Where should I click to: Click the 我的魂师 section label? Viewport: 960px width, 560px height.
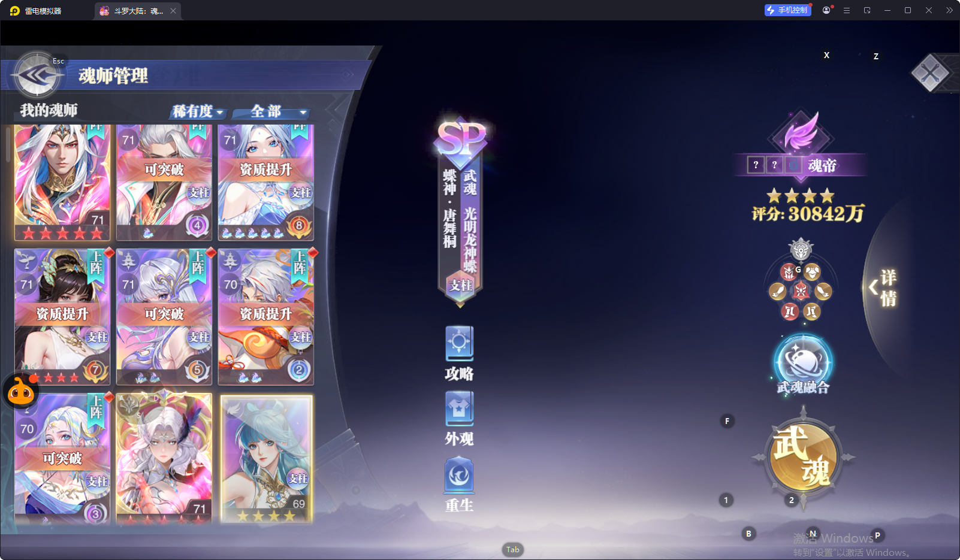pyautogui.click(x=49, y=110)
